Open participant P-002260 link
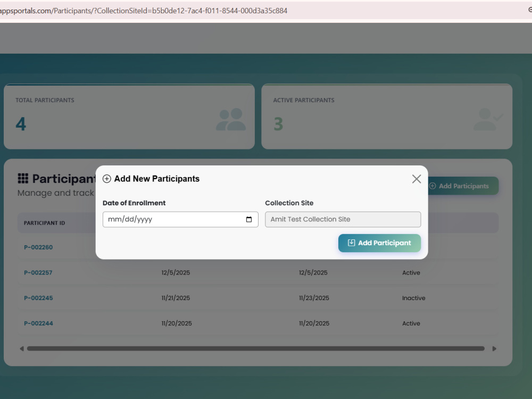The width and height of the screenshot is (532, 399). click(38, 247)
